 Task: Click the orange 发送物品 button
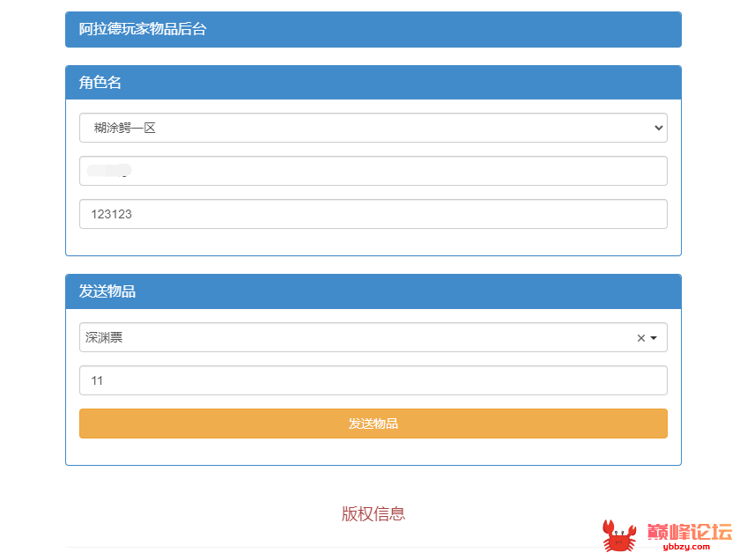[x=373, y=424]
